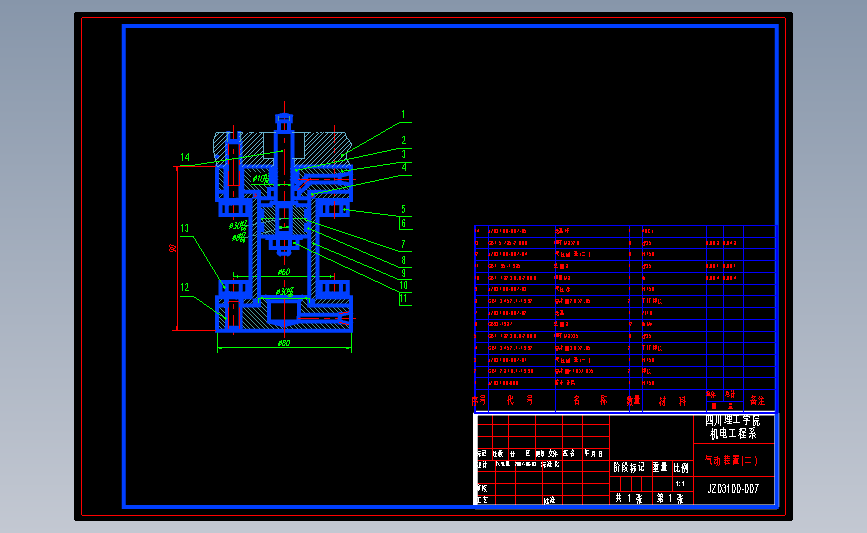Select the ø60 dimension text
The height and width of the screenshot is (533, 867).
pos(284,271)
